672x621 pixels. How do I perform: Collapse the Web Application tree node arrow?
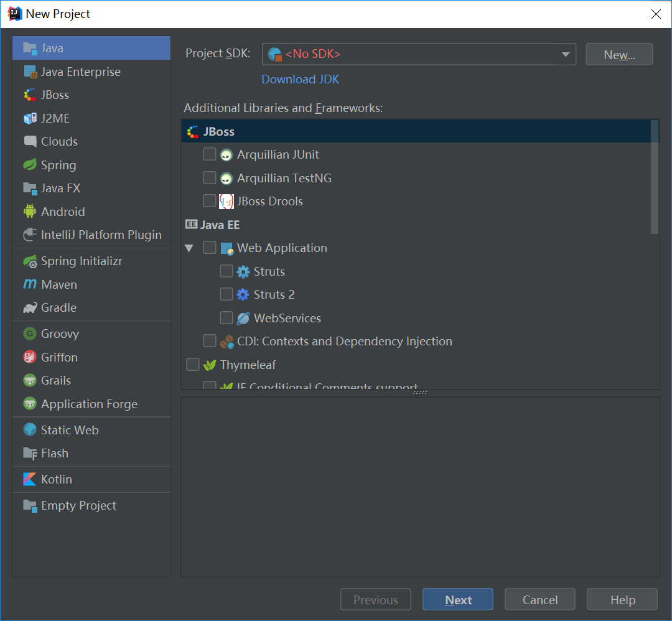pos(189,248)
